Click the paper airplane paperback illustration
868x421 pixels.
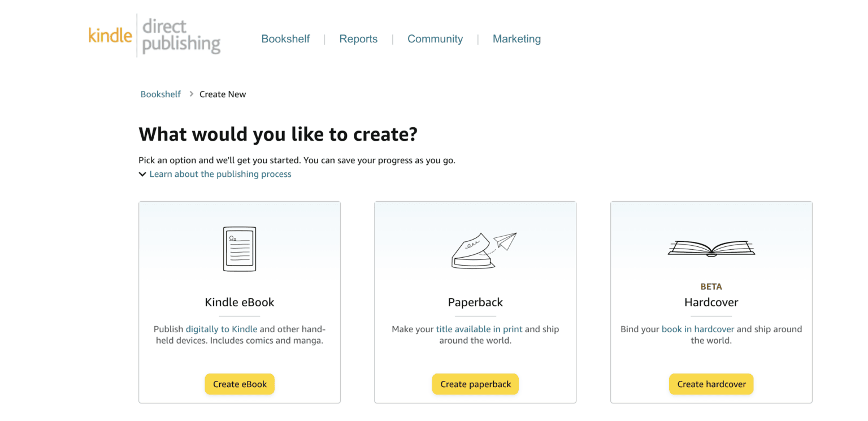pos(483,249)
